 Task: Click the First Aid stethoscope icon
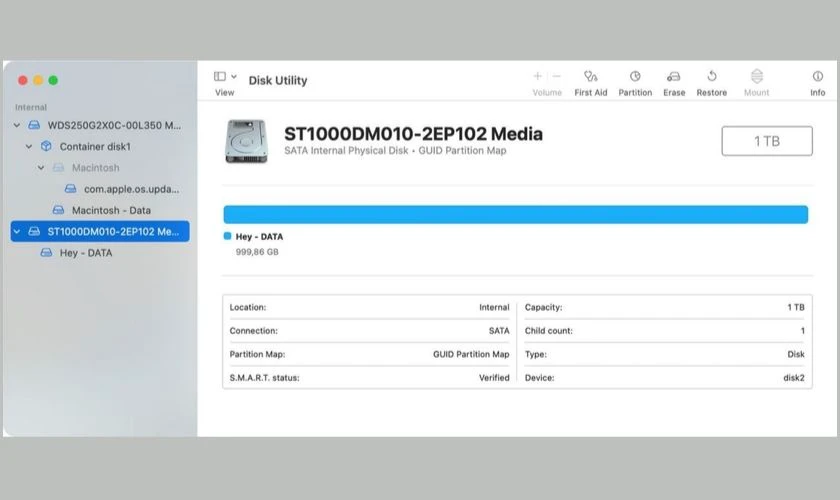pyautogui.click(x=590, y=76)
